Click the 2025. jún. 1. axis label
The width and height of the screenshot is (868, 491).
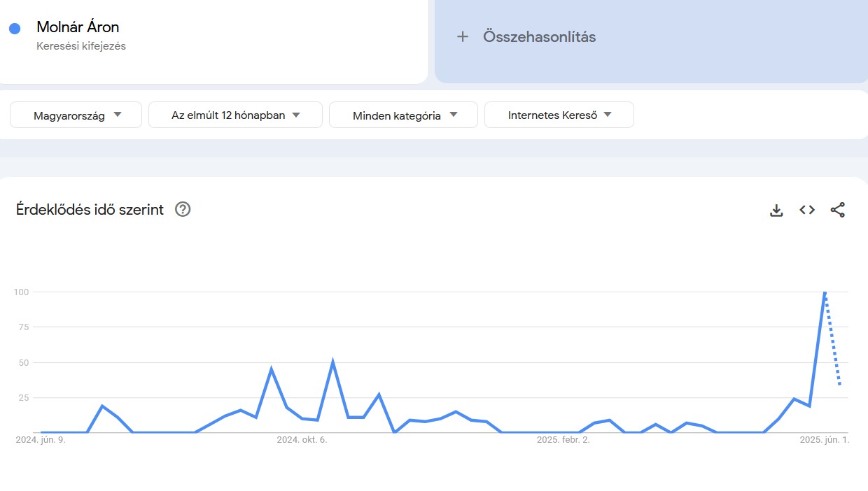click(824, 440)
